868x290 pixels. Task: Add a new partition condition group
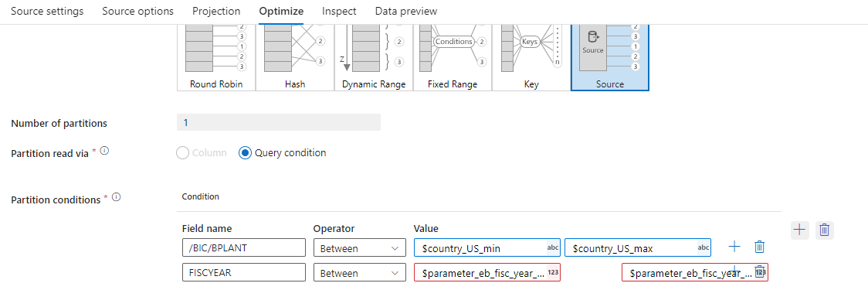[800, 229]
